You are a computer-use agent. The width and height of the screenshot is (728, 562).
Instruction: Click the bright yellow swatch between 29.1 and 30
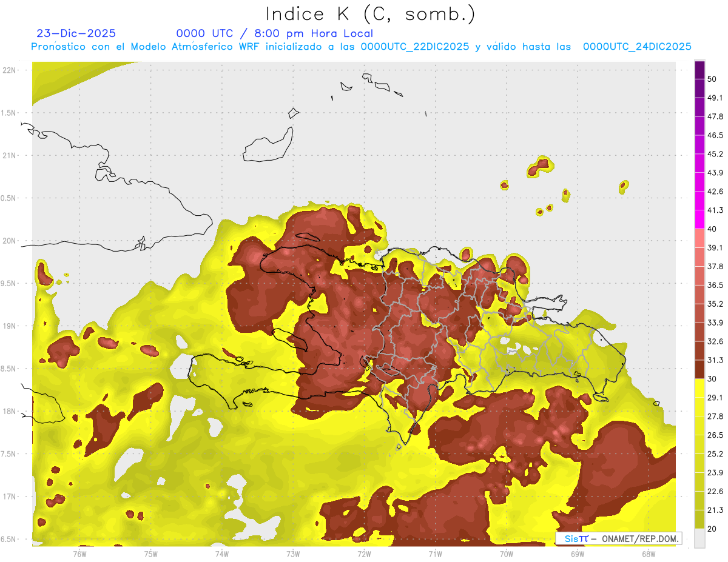700,388
